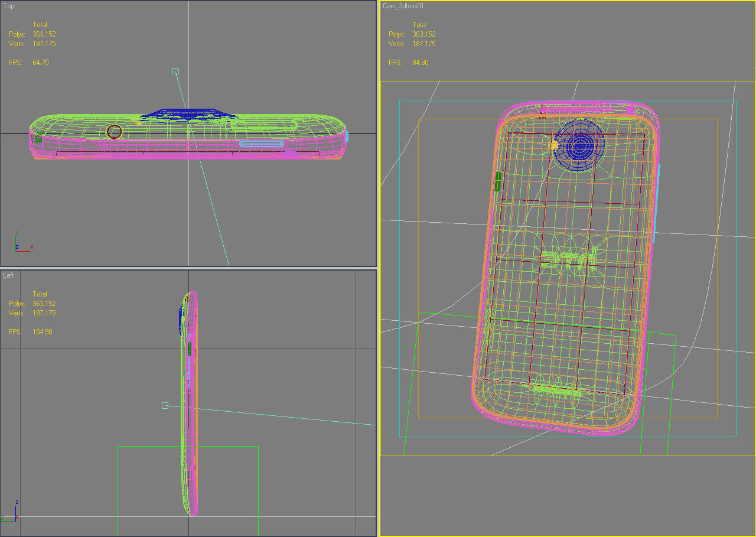The image size is (756, 537).
Task: Select the green speaker grille at the phone bottom
Action: pos(558,390)
